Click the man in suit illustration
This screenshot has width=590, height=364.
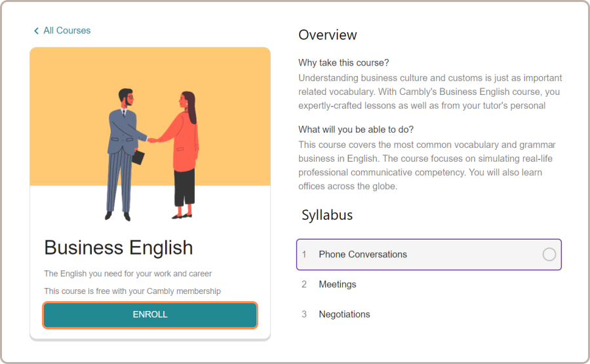click(x=125, y=153)
